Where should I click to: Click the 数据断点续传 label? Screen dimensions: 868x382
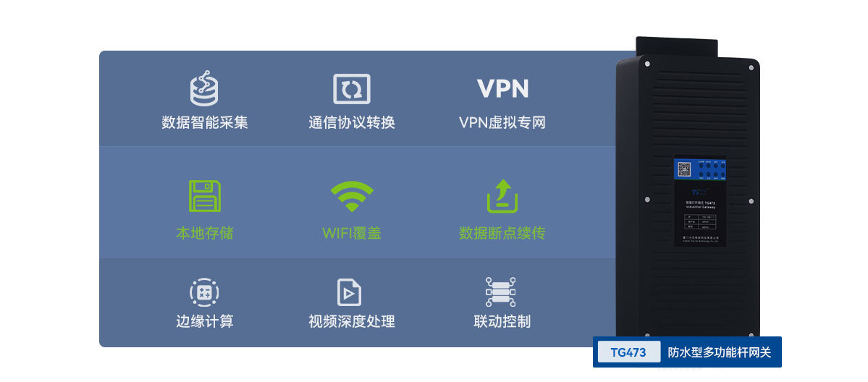click(x=502, y=233)
